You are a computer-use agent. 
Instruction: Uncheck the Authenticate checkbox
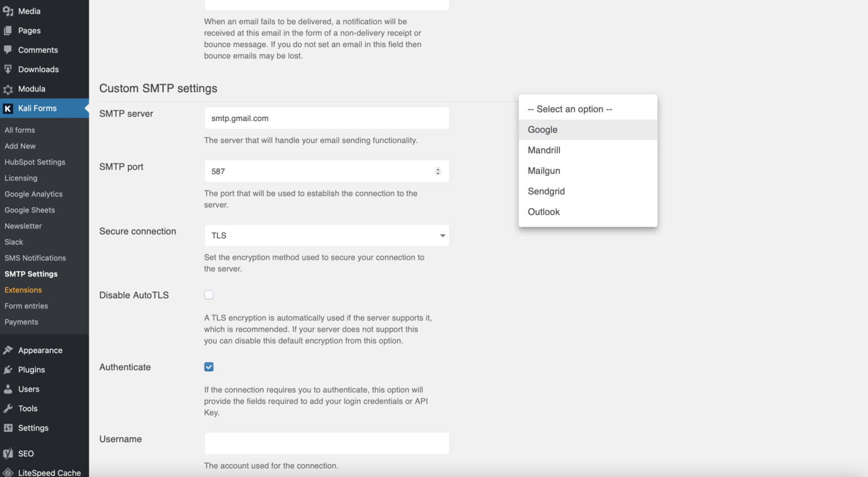coord(209,367)
